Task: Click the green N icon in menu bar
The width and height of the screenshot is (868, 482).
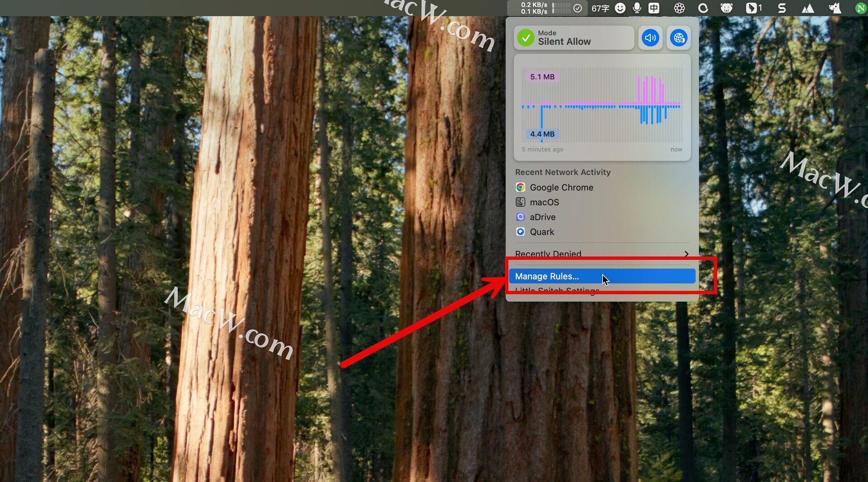Action: click(x=860, y=8)
